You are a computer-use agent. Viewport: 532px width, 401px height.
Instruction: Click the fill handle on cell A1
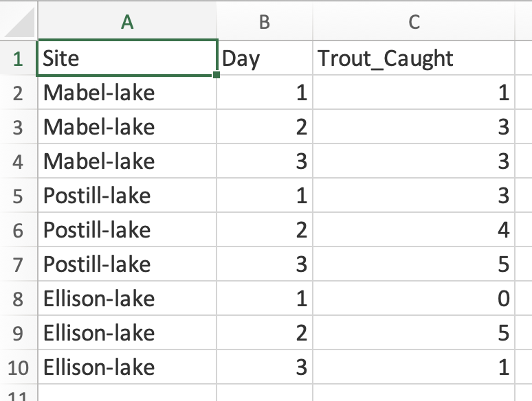pos(217,75)
